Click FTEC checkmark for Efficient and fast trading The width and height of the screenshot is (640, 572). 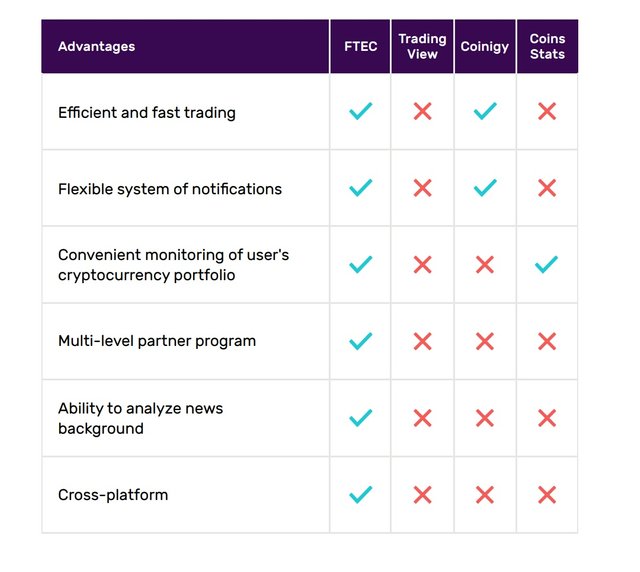[360, 111]
